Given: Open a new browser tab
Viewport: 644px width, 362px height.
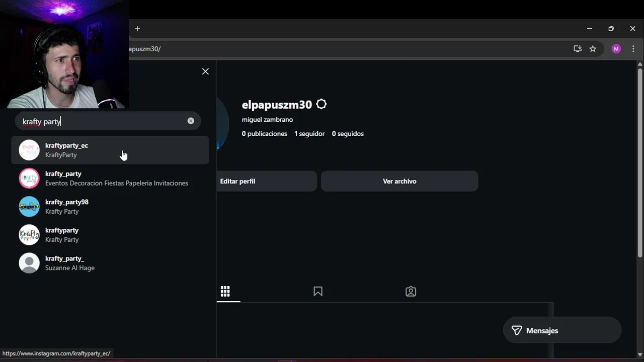Looking at the screenshot, I should [x=137, y=29].
